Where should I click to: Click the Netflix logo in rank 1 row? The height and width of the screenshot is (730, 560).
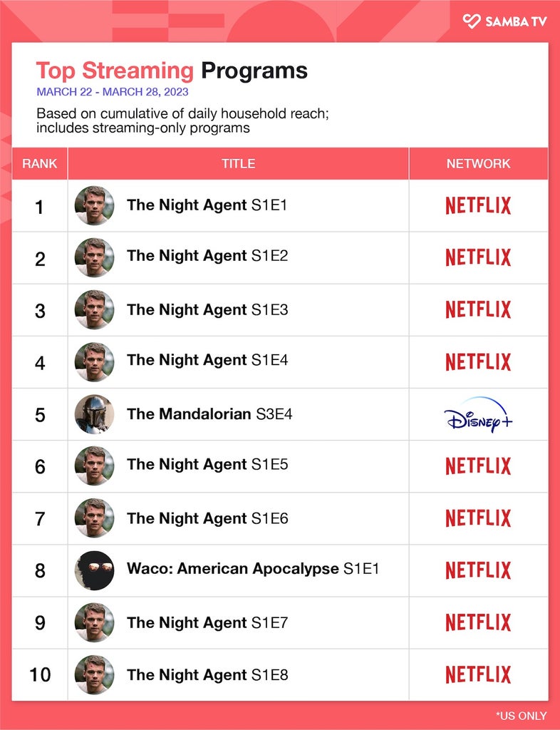pyautogui.click(x=478, y=205)
